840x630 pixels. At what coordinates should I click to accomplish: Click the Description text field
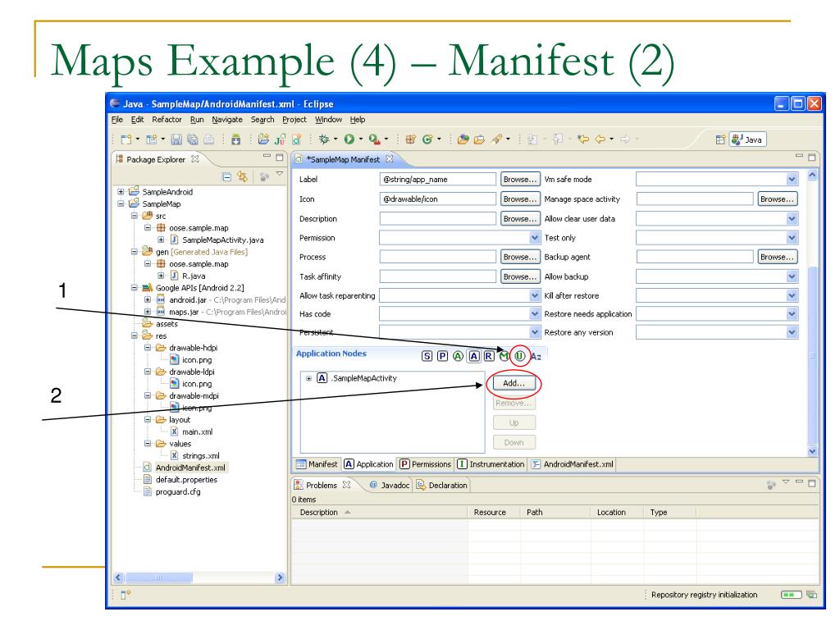pyautogui.click(x=438, y=218)
